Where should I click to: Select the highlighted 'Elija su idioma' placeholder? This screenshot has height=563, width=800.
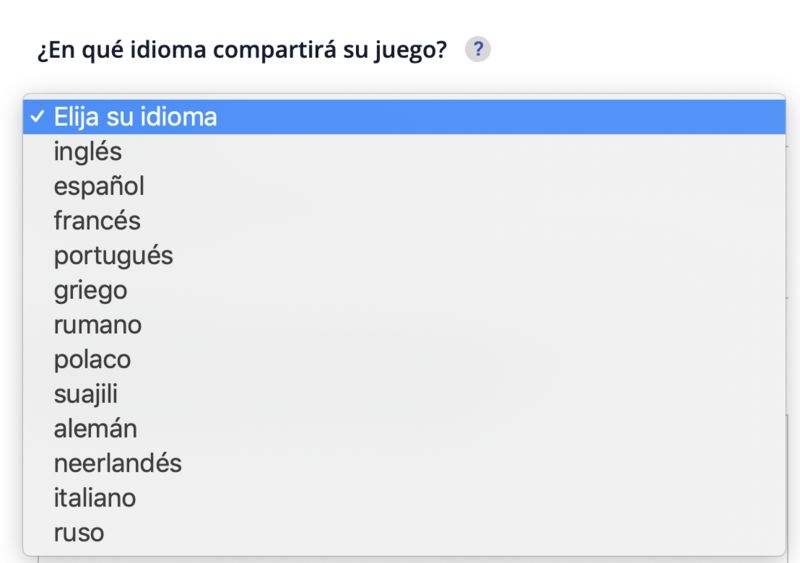(135, 117)
